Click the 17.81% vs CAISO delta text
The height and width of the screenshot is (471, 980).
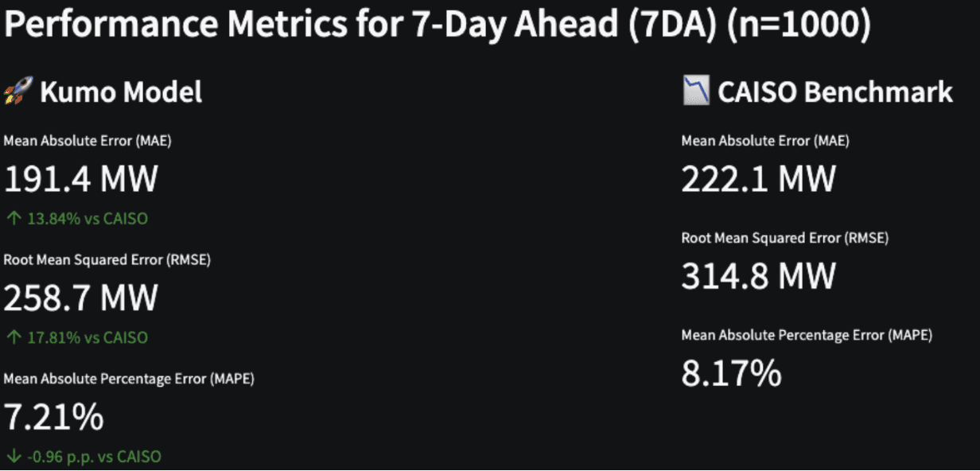point(87,337)
